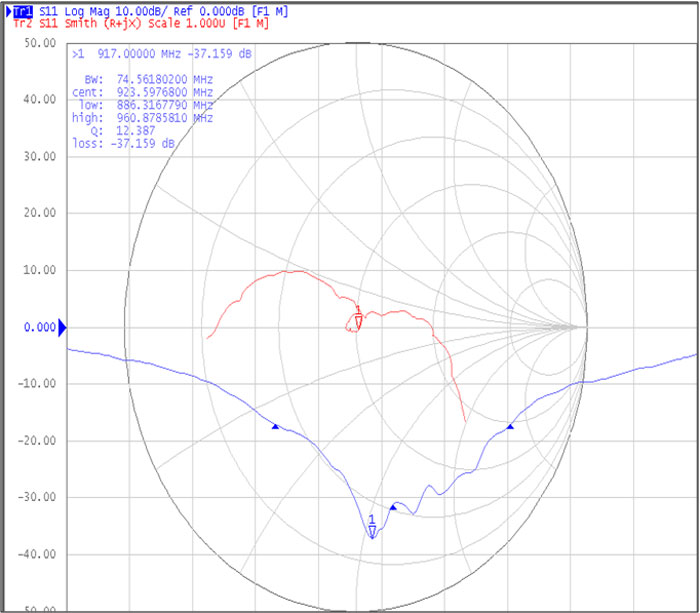Click the low value 886.3167790 MHz
700x613 pixels.
[165, 105]
